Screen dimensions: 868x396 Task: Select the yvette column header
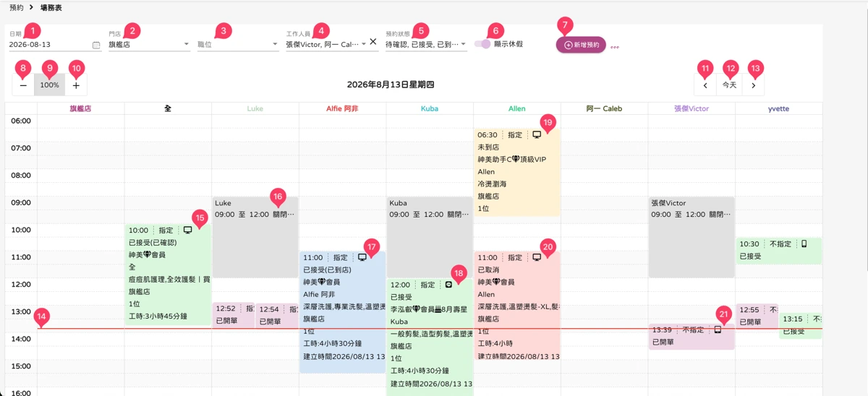click(778, 108)
